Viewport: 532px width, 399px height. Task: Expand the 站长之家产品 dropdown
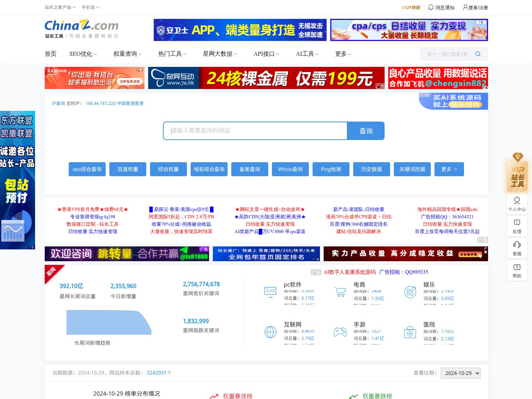click(x=60, y=7)
